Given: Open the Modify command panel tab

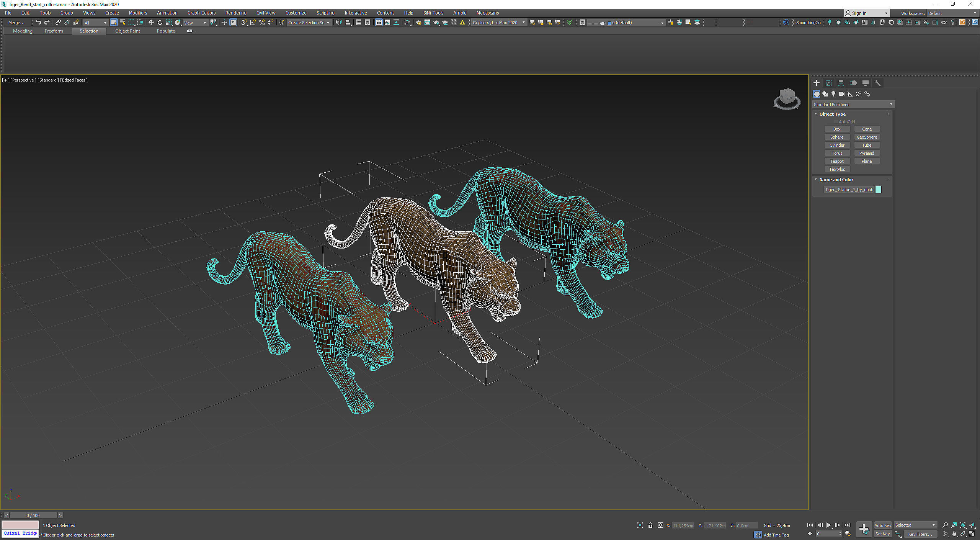Looking at the screenshot, I should (x=829, y=83).
